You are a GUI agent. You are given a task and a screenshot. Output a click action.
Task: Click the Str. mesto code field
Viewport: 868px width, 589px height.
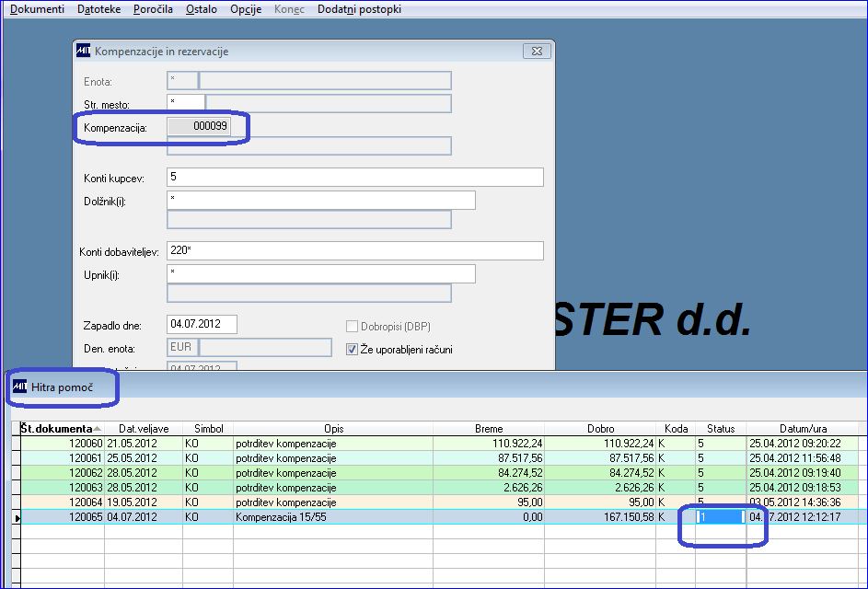pyautogui.click(x=185, y=103)
